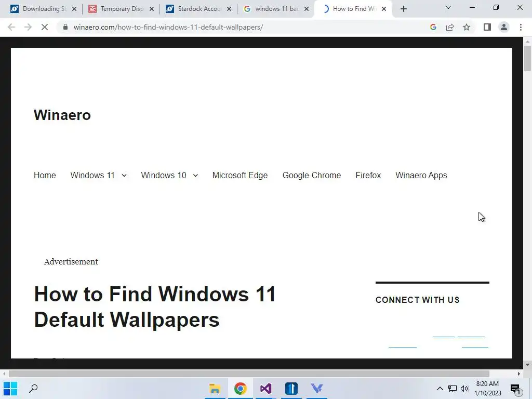Click Chrome icon in taskbar
The image size is (532, 399).
(x=240, y=389)
